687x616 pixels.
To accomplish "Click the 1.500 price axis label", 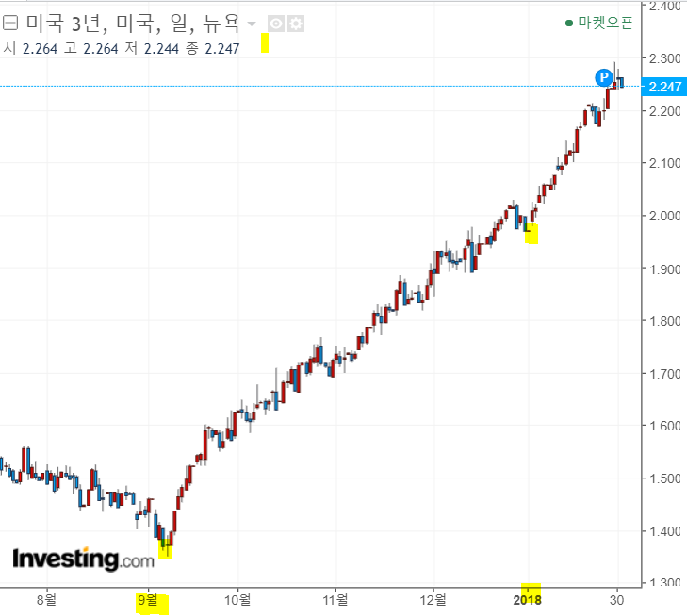I will [x=664, y=478].
